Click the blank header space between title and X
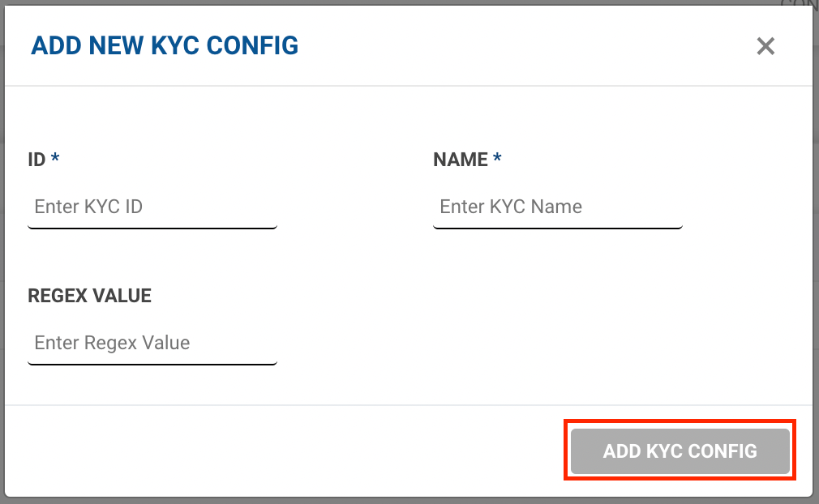The height and width of the screenshot is (504, 819). pos(527,45)
